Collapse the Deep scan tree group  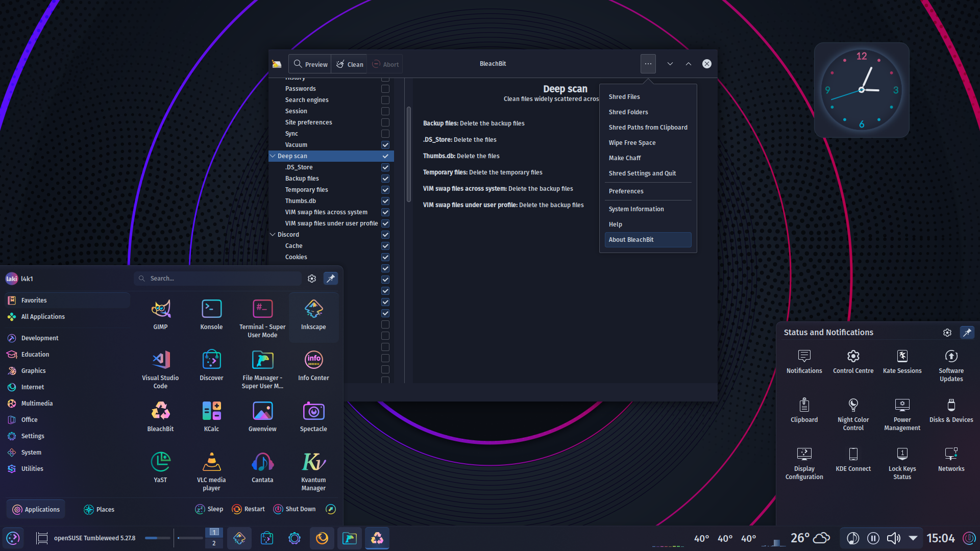pos(273,156)
